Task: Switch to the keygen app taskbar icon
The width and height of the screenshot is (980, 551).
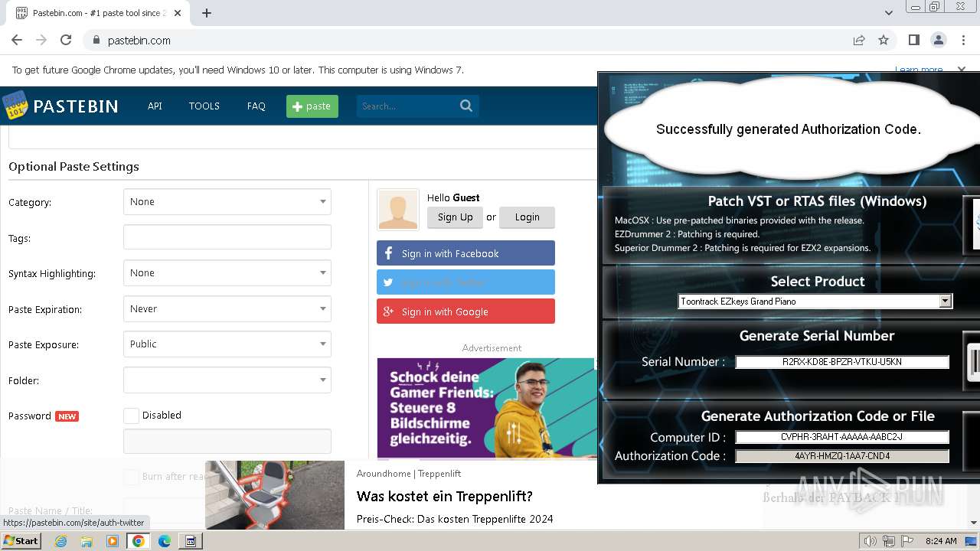Action: 191,541
